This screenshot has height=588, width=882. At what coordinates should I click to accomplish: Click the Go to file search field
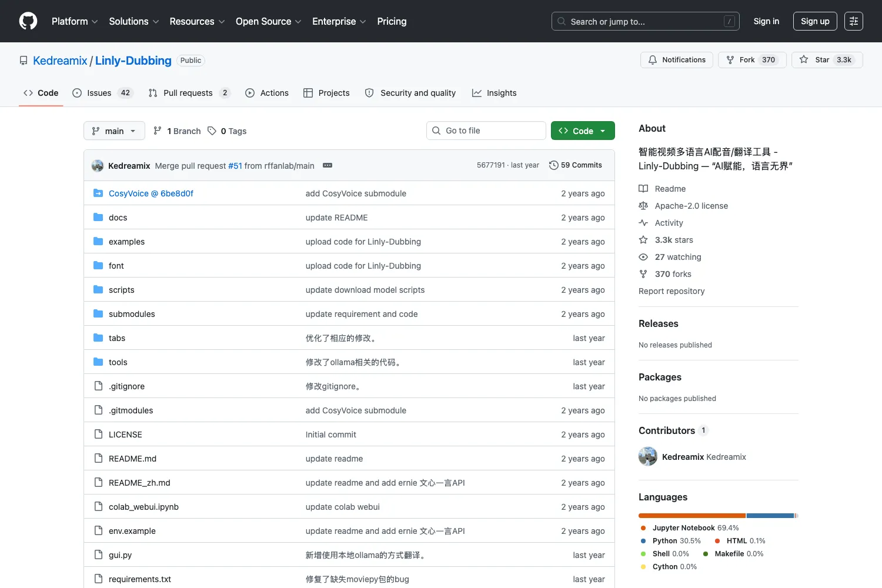pos(486,131)
